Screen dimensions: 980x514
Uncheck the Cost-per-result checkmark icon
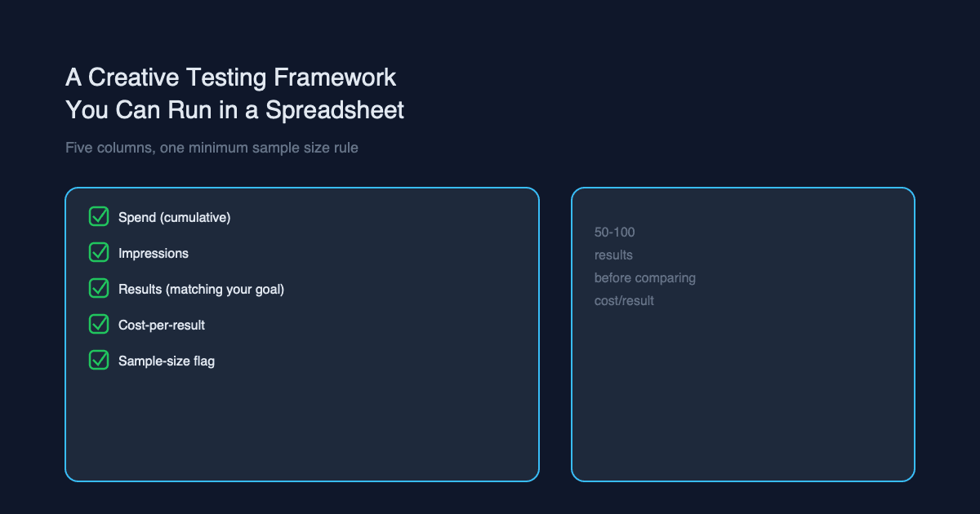point(99,325)
